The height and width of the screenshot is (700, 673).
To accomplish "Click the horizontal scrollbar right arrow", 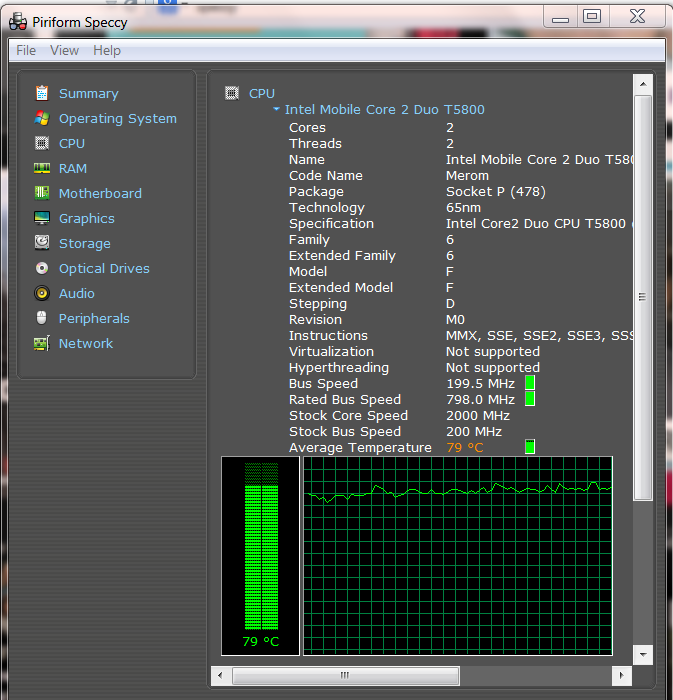I will tap(622, 675).
